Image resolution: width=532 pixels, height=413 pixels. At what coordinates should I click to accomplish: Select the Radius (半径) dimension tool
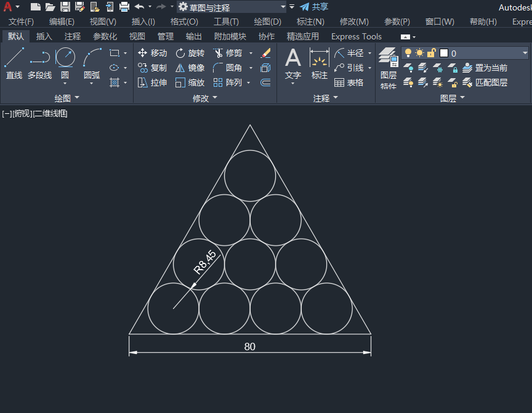[349, 53]
